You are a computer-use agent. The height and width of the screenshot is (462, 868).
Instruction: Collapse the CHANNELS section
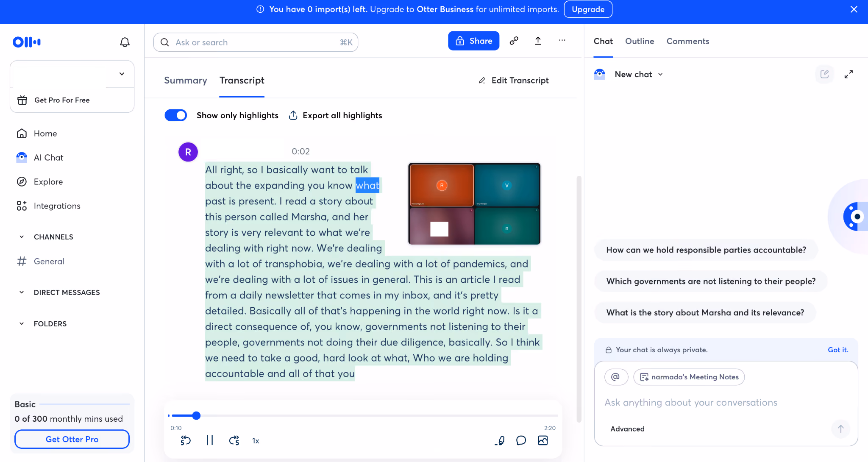pos(22,237)
